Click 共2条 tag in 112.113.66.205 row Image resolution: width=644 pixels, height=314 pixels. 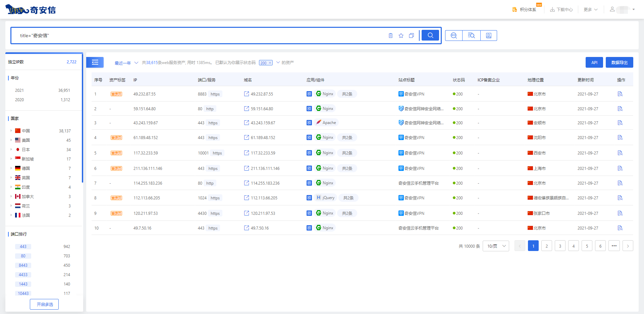click(x=348, y=198)
